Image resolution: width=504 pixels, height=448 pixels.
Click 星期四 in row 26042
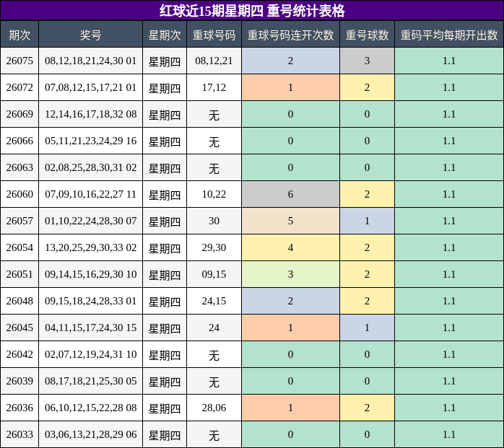click(165, 354)
